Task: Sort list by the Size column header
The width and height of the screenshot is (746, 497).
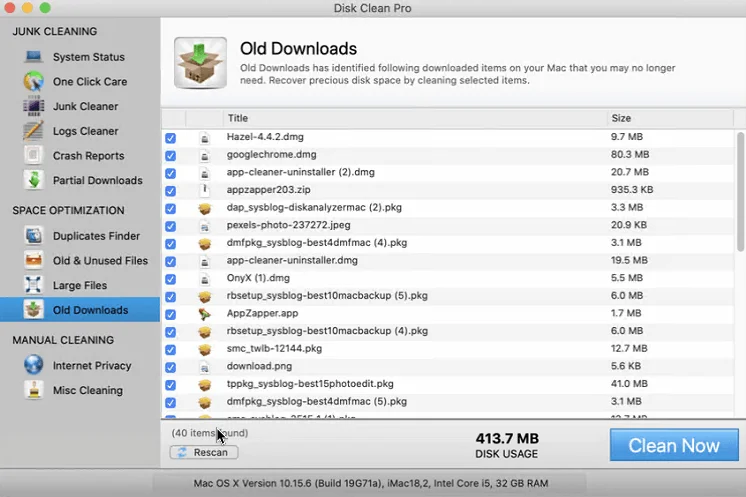Action: [670, 118]
